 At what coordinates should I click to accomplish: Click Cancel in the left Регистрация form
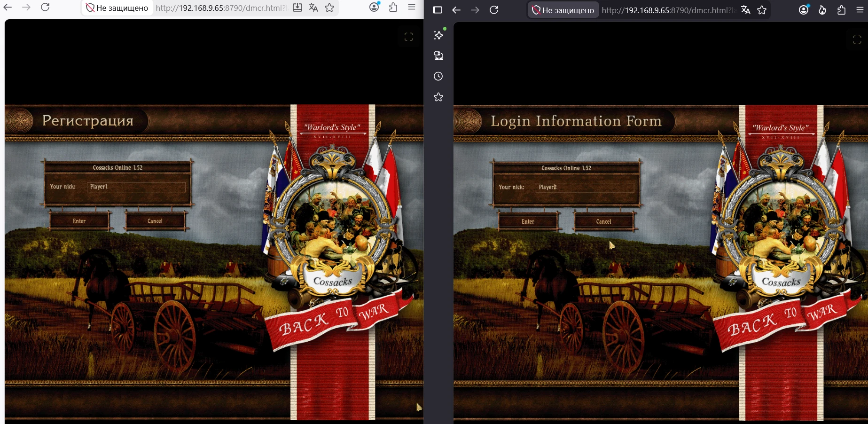[x=155, y=221]
